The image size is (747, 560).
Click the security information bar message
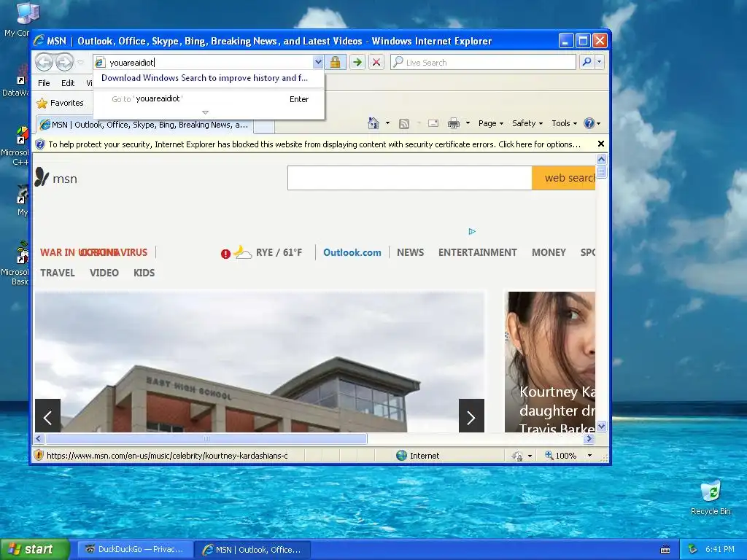point(314,144)
